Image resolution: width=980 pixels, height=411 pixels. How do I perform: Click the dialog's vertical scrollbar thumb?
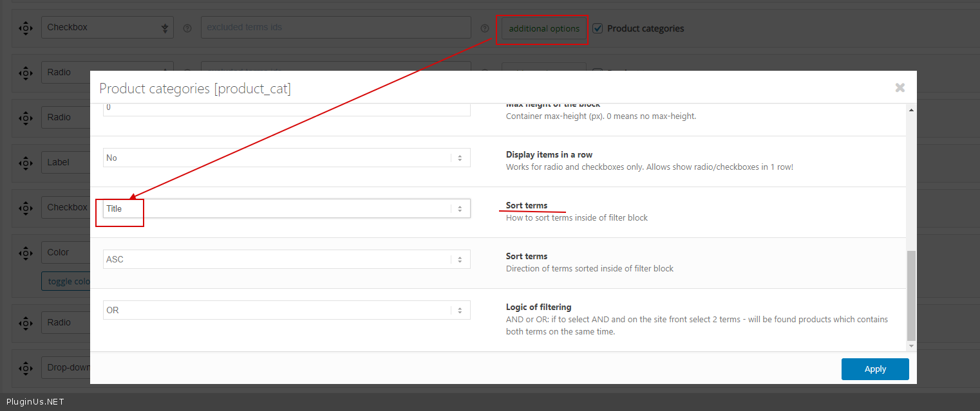coord(910,296)
